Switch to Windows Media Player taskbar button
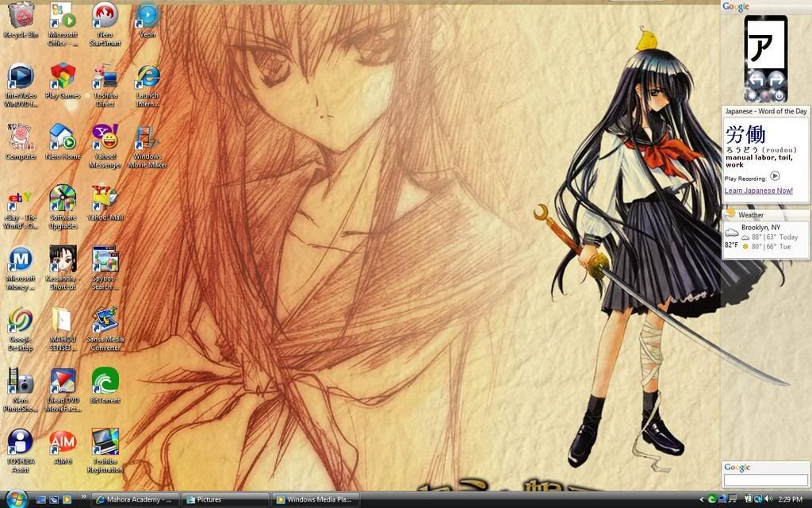 coord(316,499)
